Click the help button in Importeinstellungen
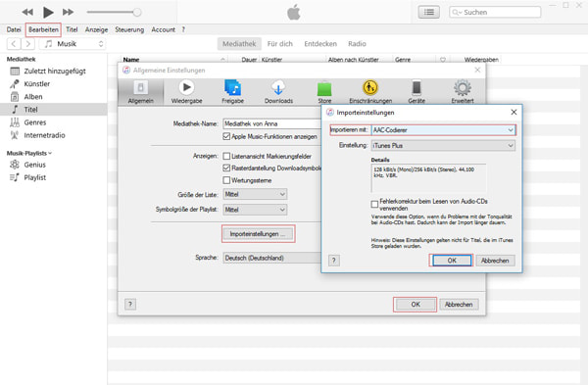588x385 pixels. click(334, 261)
